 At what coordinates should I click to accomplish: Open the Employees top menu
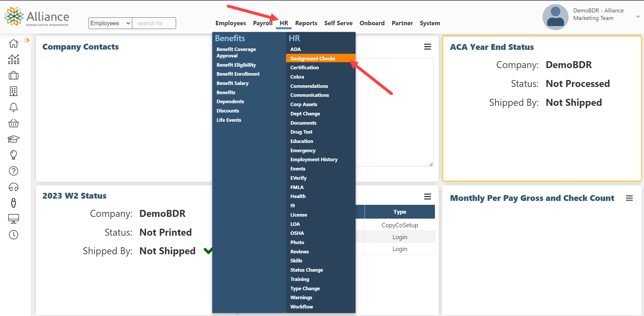click(x=230, y=23)
